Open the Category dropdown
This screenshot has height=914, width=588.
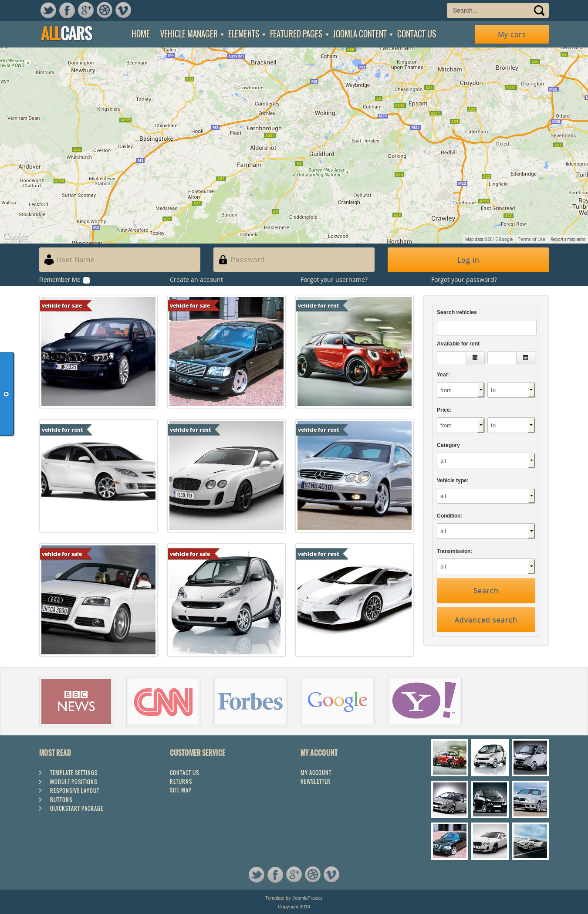point(486,460)
